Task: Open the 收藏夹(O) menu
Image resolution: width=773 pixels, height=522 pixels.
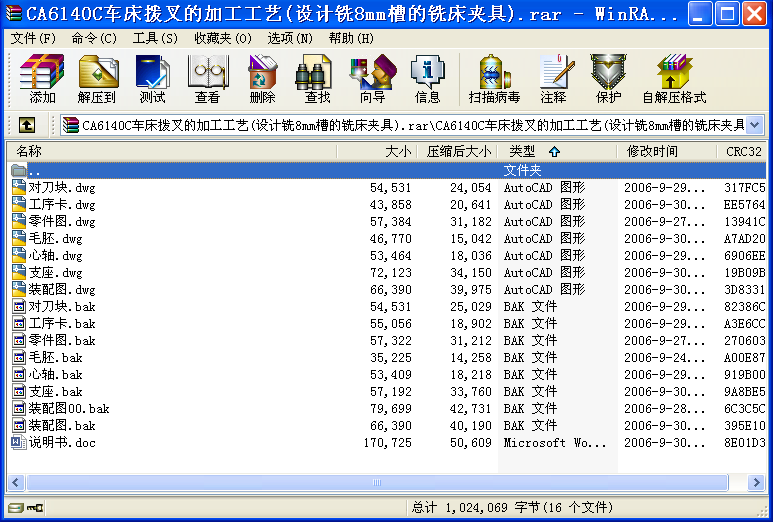Action: point(223,38)
